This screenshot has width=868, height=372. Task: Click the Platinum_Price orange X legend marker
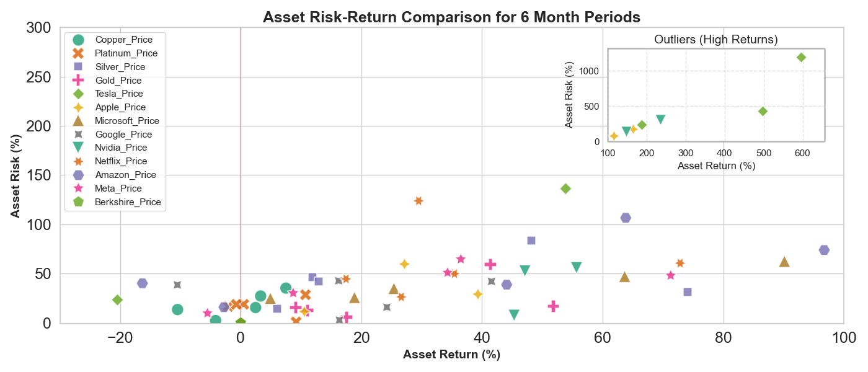78,53
